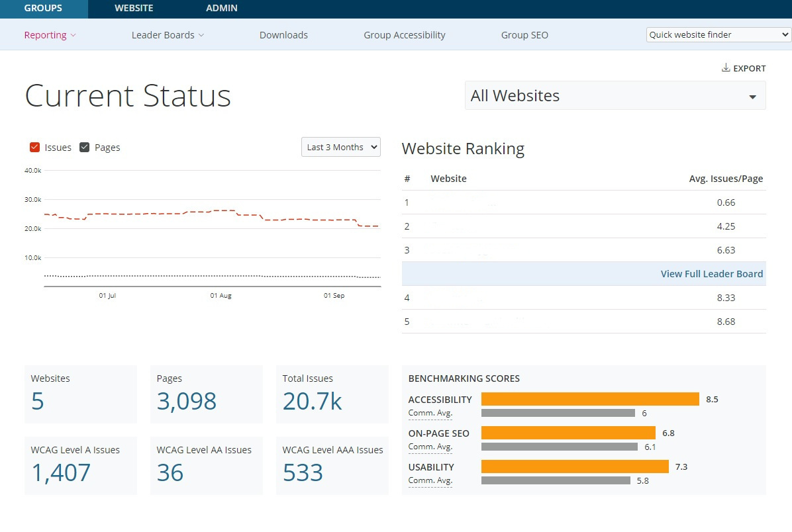Image resolution: width=792 pixels, height=532 pixels.
Task: Expand the Reporting menu
Action: [50, 35]
